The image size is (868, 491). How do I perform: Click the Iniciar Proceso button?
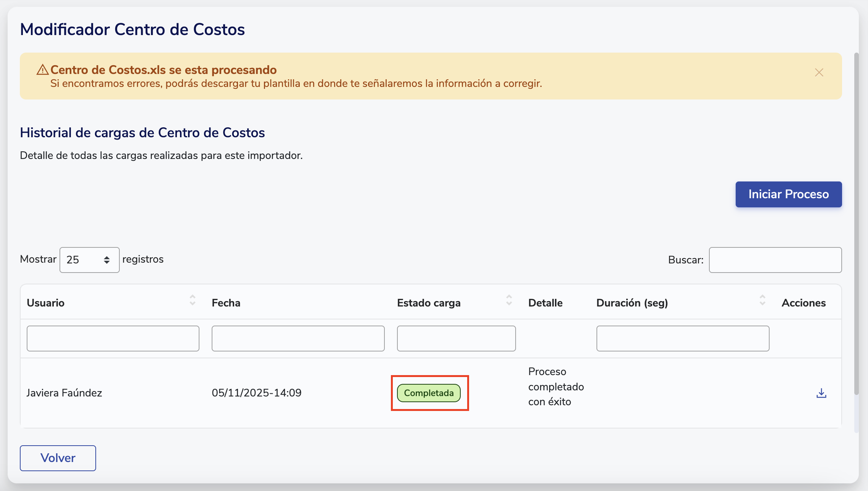tap(788, 194)
